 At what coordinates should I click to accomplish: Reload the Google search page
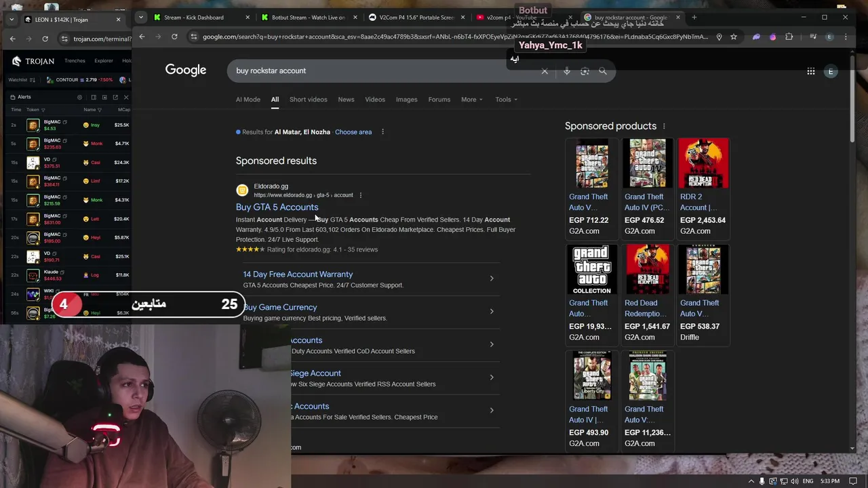(x=174, y=37)
